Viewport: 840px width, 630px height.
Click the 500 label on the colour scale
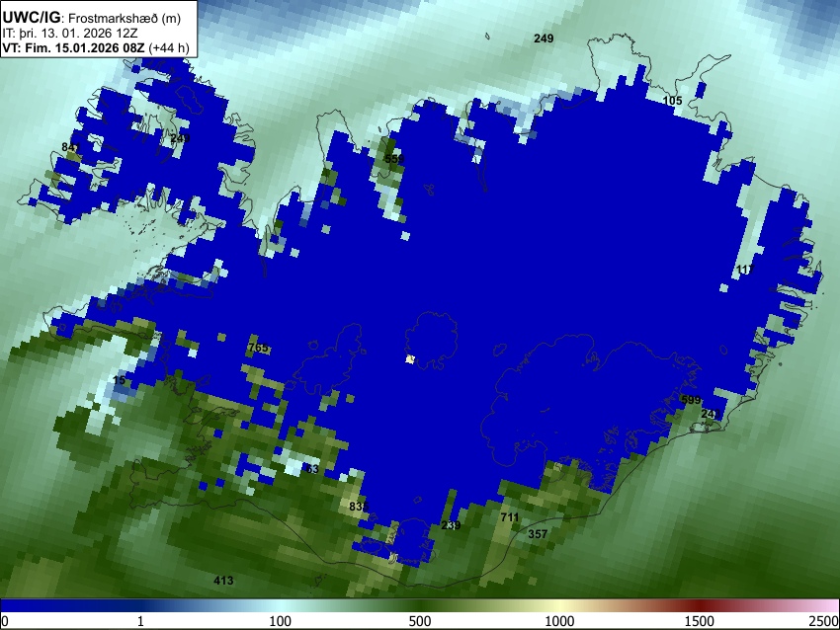pos(419,621)
